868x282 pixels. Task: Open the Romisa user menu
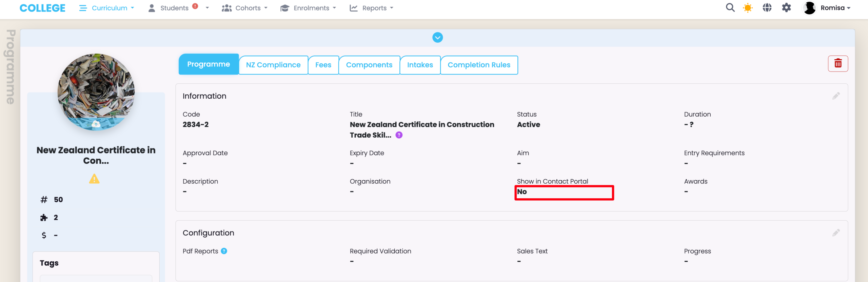coord(827,8)
